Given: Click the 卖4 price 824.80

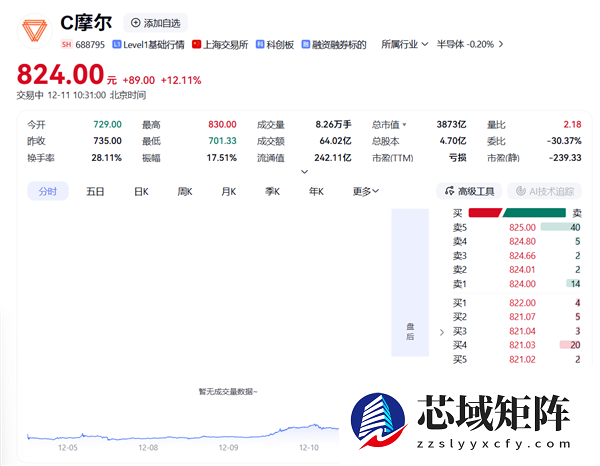Looking at the screenshot, I should point(522,241).
